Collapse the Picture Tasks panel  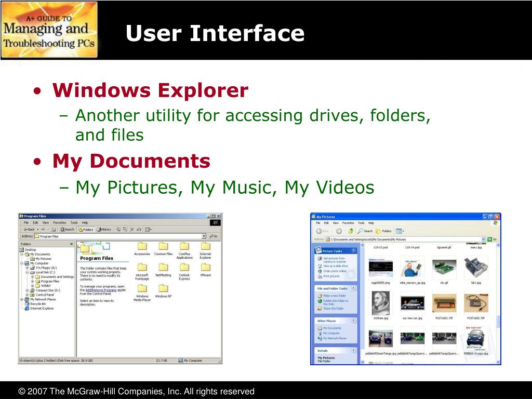pyautogui.click(x=353, y=251)
